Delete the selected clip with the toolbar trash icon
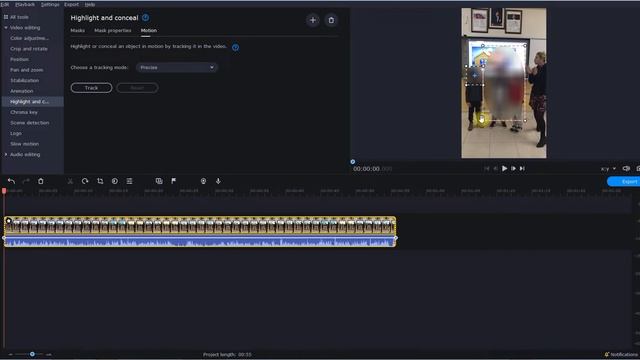640x360 pixels. [x=41, y=181]
